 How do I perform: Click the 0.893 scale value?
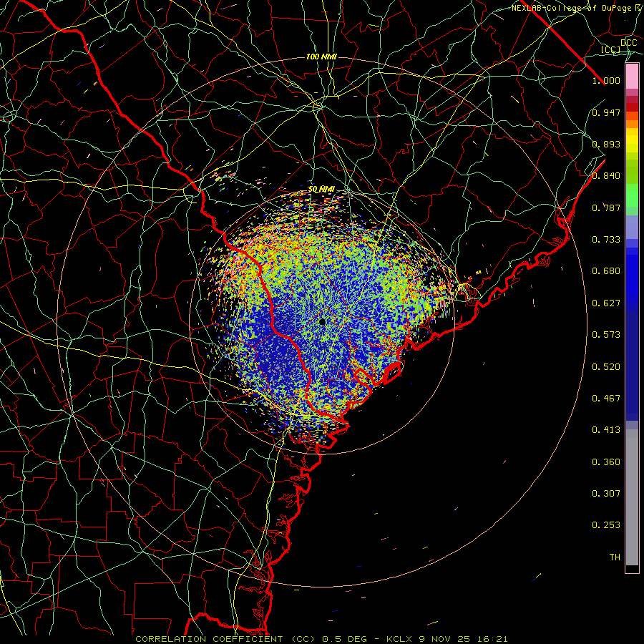coord(606,144)
